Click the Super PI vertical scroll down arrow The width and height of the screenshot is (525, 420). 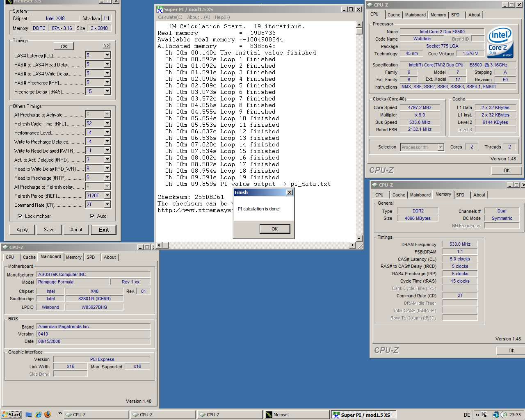[359, 238]
